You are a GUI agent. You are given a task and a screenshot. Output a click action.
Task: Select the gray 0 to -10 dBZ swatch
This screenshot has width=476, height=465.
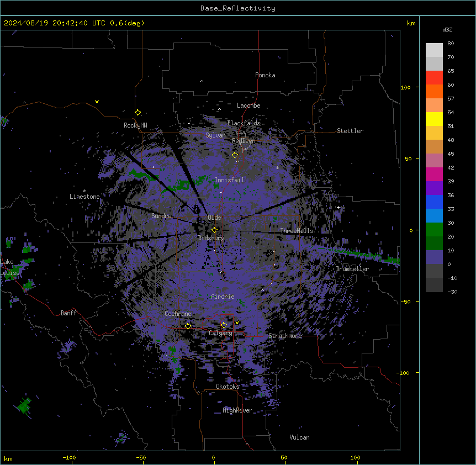point(434,271)
